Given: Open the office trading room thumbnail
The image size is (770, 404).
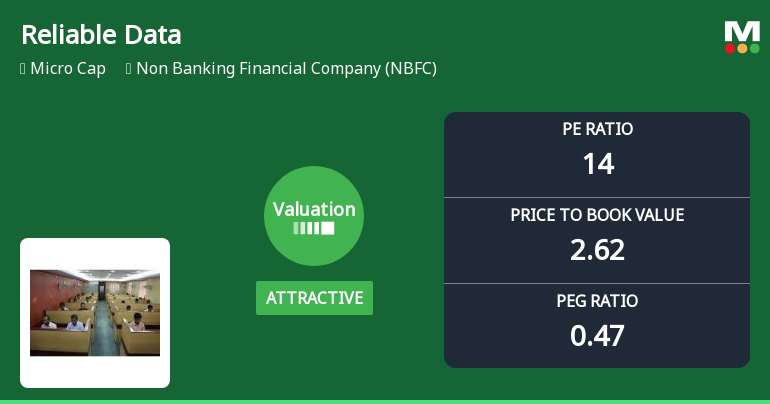Looking at the screenshot, I should [95, 312].
